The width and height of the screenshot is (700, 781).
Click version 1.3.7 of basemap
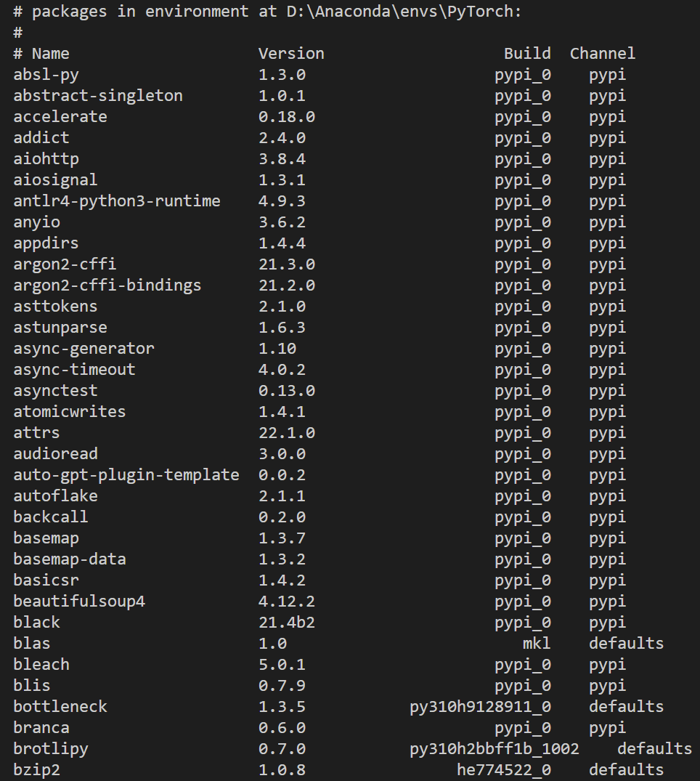pos(282,538)
